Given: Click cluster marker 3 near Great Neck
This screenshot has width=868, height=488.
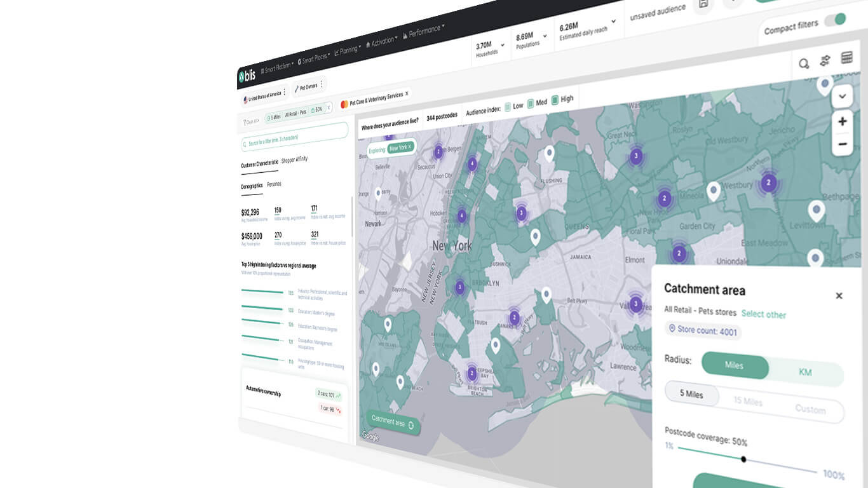Looking at the screenshot, I should 636,156.
